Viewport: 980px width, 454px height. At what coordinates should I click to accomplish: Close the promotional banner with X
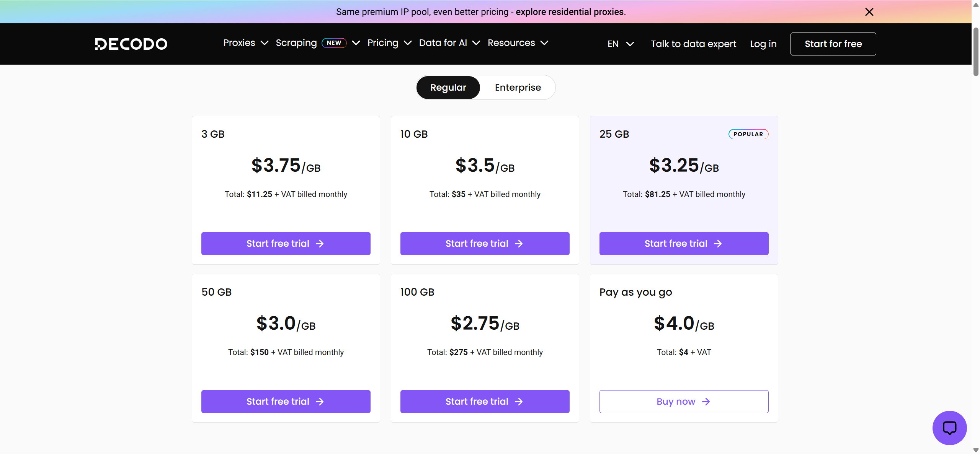(x=869, y=12)
